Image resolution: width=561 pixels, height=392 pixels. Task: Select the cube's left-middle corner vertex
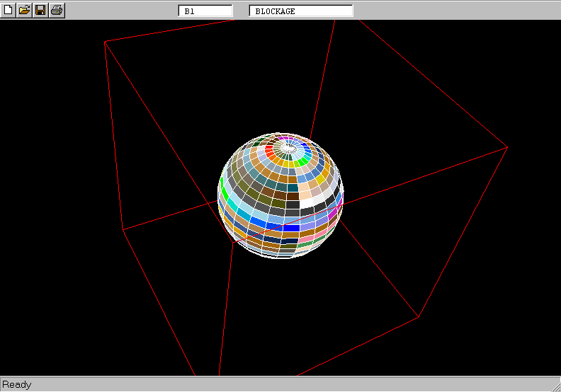tap(123, 229)
